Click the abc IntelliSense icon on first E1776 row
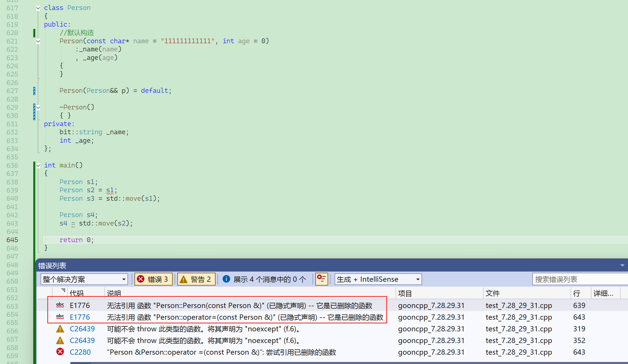628x364 pixels. click(60, 305)
